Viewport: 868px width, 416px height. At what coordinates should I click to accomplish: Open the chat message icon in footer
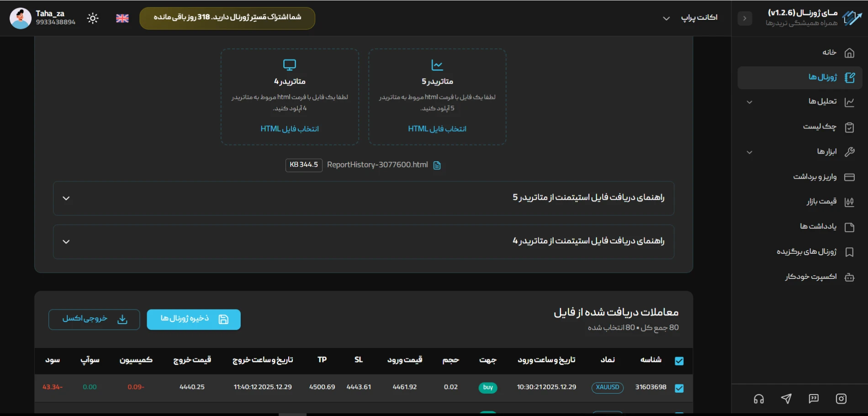[814, 399]
